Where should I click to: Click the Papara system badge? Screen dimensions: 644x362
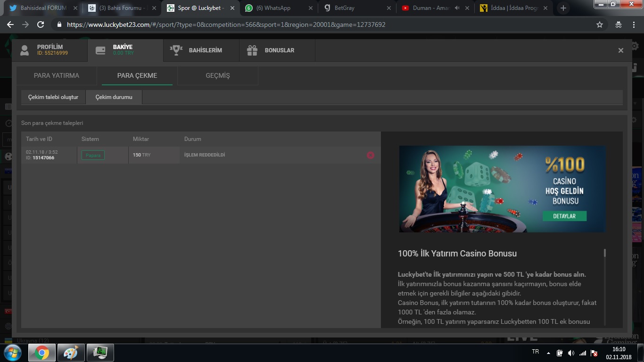click(93, 155)
